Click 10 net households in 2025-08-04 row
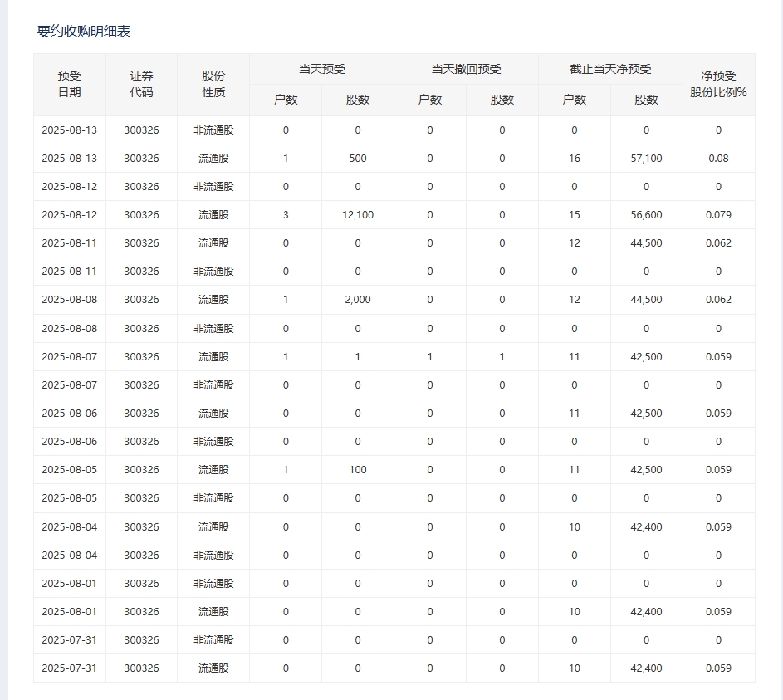 [575, 527]
